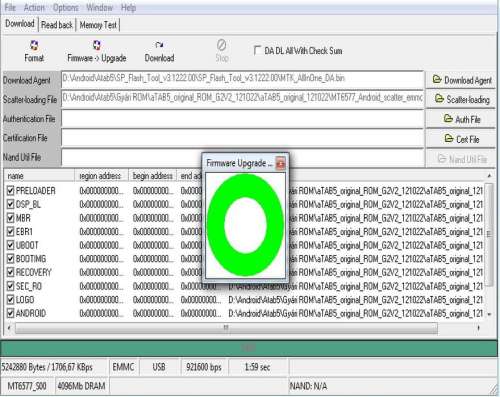Click partition list scroll up arrow
The image size is (500, 397).
click(x=489, y=175)
